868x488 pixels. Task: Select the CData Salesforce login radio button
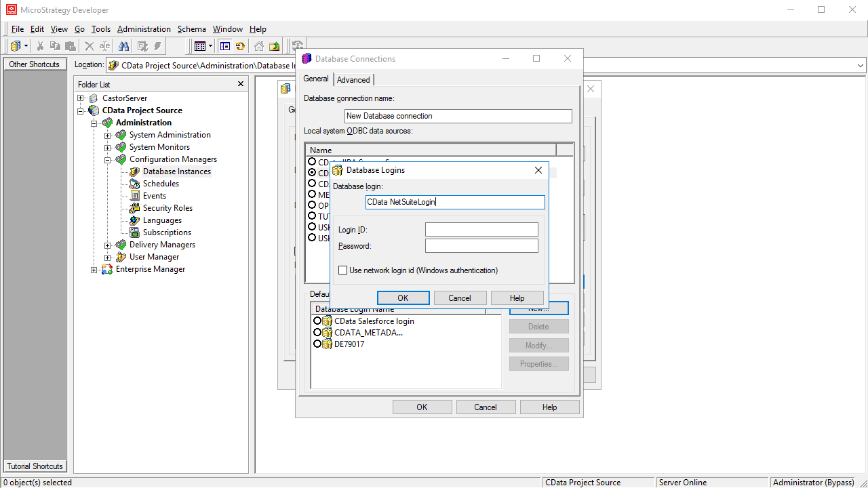click(317, 321)
